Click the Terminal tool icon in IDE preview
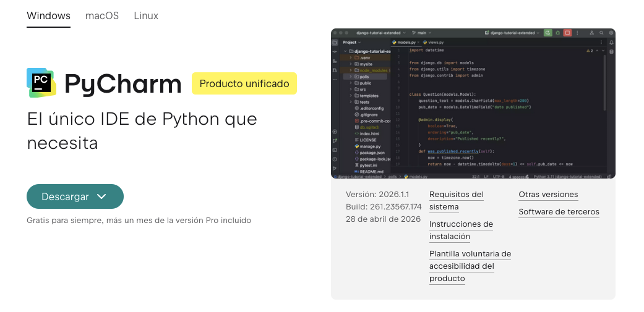This screenshot has height=312, width=644. [x=335, y=150]
